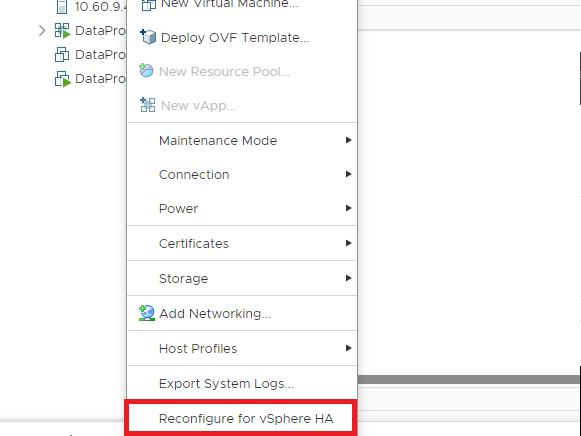
Task: Click the disabled New Resource Pool entry
Action: [242, 71]
